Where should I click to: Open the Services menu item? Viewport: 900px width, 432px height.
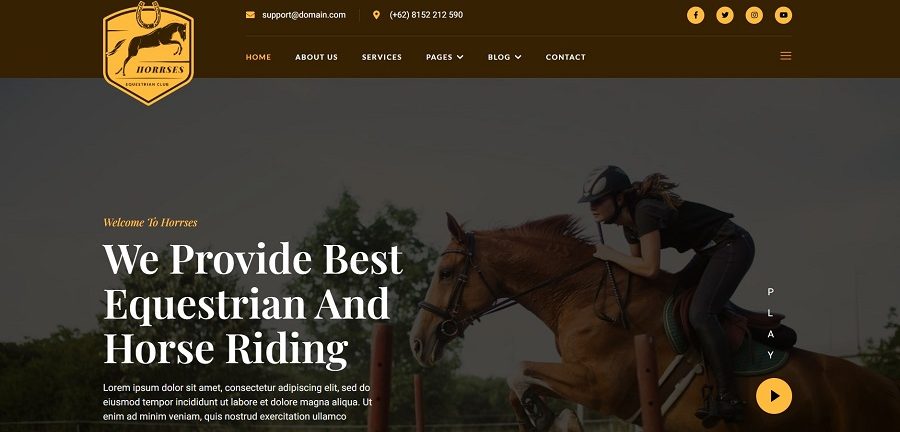(382, 57)
